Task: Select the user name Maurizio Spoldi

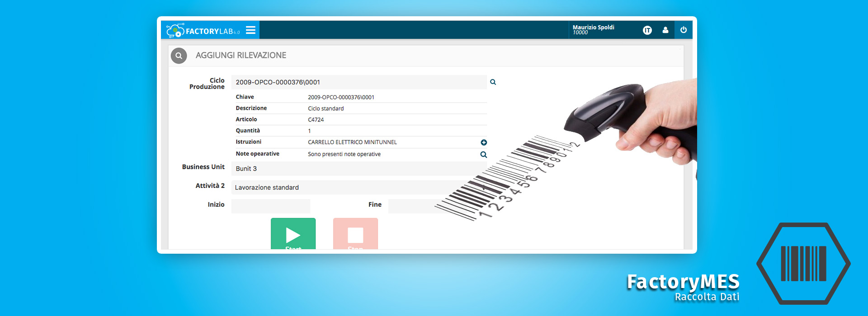Action: point(594,27)
